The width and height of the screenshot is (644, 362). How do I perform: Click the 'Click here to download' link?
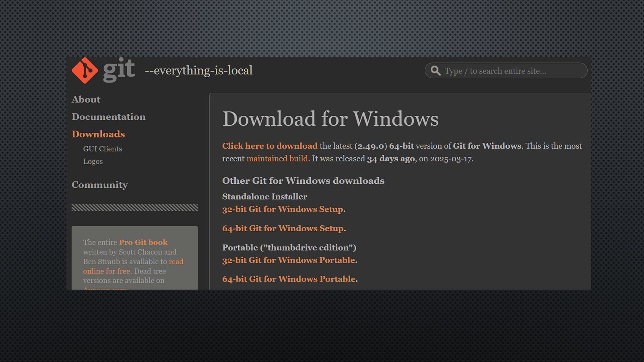[270, 146]
